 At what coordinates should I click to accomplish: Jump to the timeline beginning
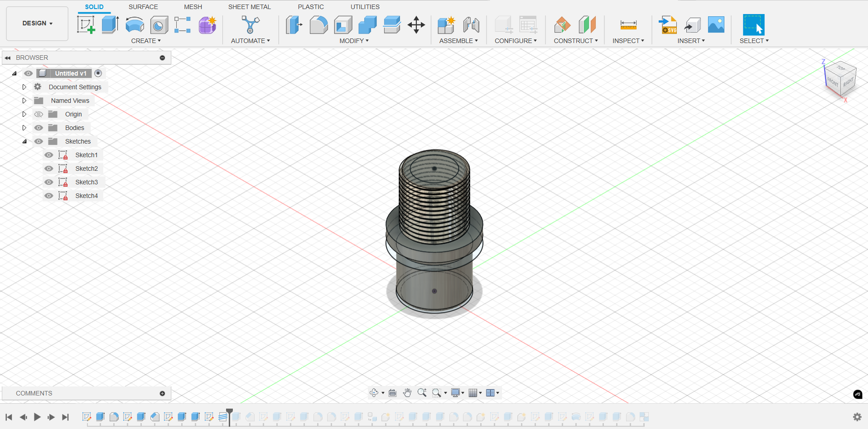pyautogui.click(x=9, y=417)
